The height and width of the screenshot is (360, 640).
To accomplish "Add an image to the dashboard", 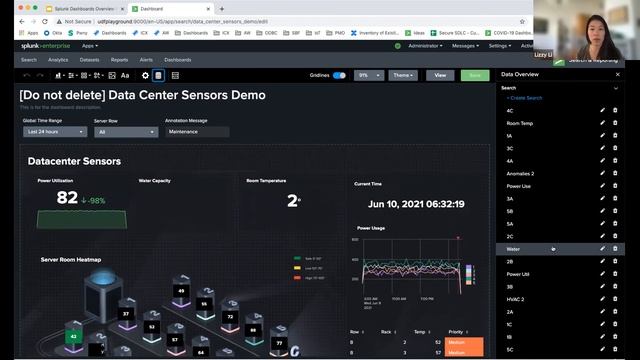I will 112,76.
